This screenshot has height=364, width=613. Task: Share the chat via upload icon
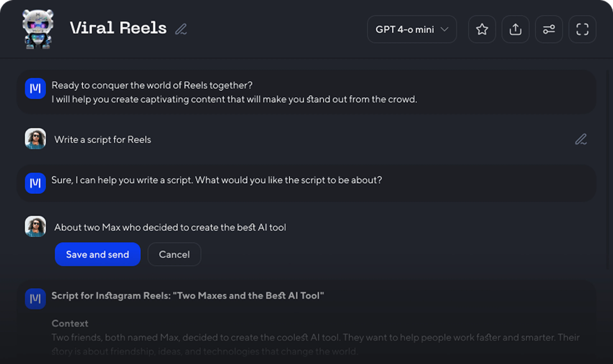515,29
